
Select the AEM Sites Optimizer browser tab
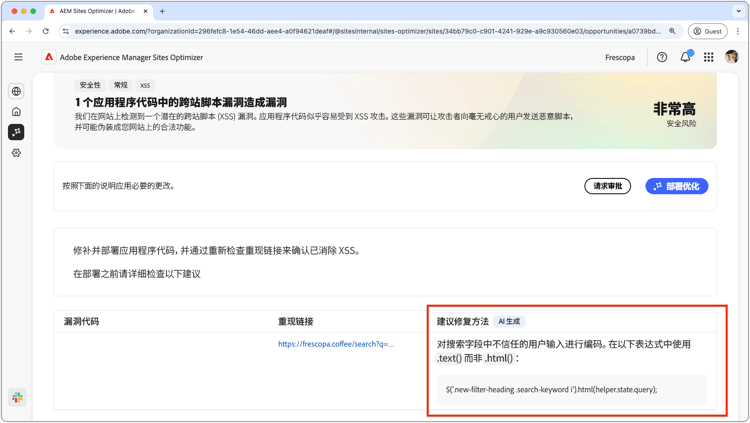98,11
